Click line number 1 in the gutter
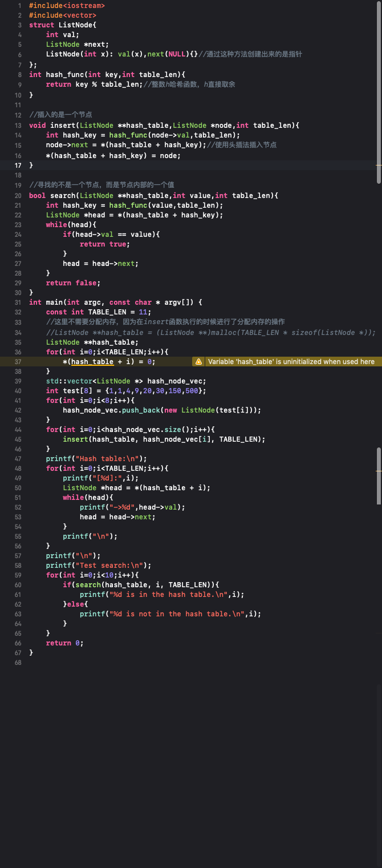Viewport: 382px width, 868px height. (x=20, y=5)
